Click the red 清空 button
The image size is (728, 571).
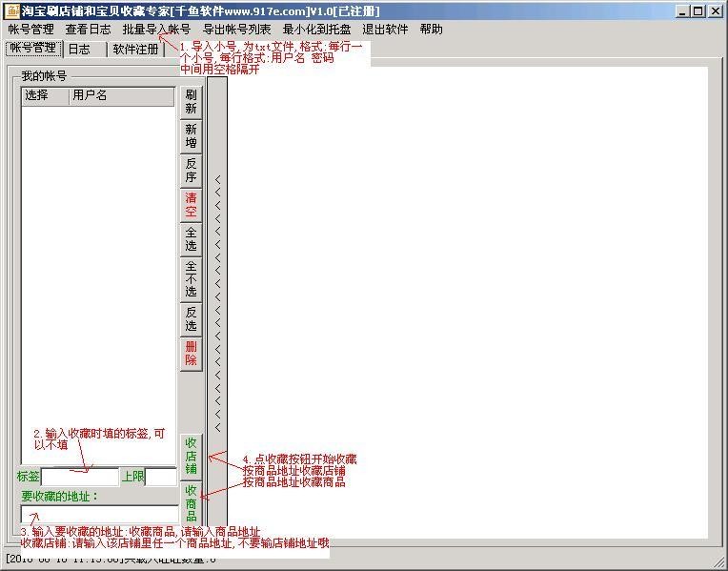191,205
